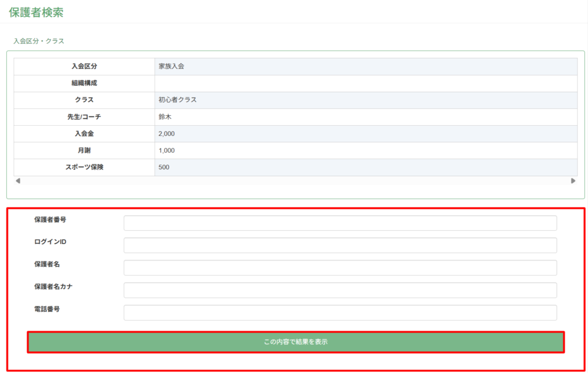The image size is (588, 373).
Task: Click the 保護者名カナ text field
Action: [x=340, y=290]
